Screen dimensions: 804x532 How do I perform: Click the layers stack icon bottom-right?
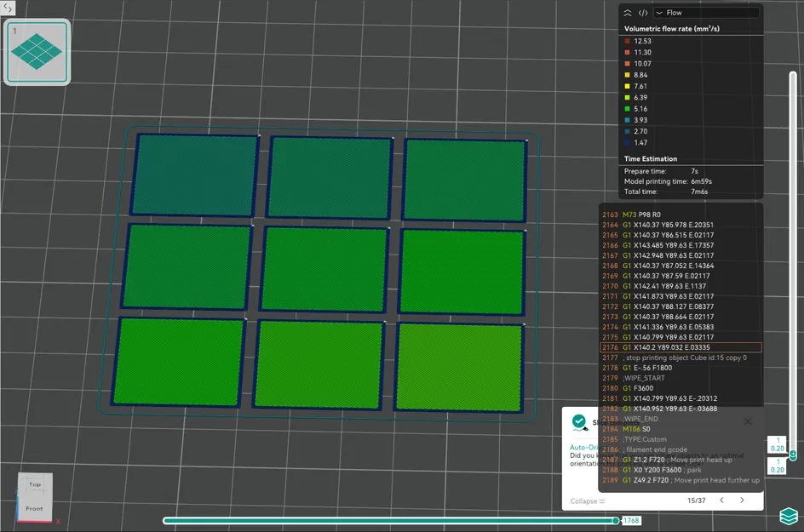(789, 516)
